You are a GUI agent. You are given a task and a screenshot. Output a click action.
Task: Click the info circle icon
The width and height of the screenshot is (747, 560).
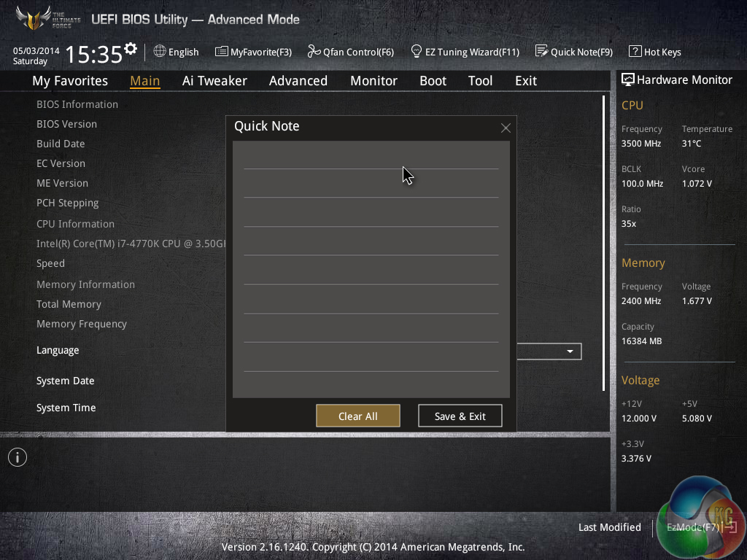(18, 458)
